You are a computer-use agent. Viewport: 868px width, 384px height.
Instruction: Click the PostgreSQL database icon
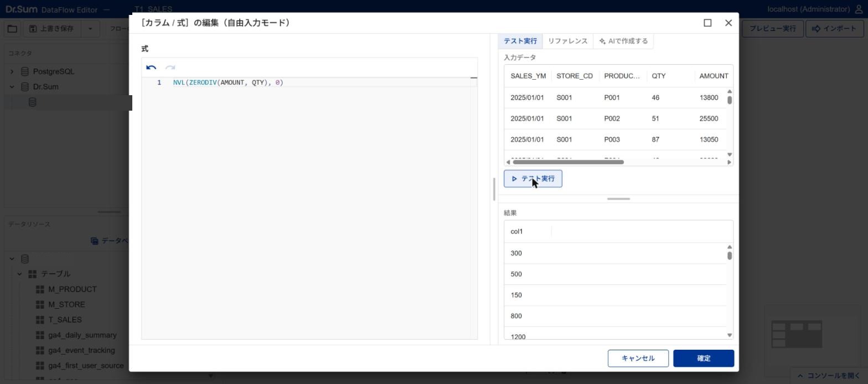(x=25, y=71)
